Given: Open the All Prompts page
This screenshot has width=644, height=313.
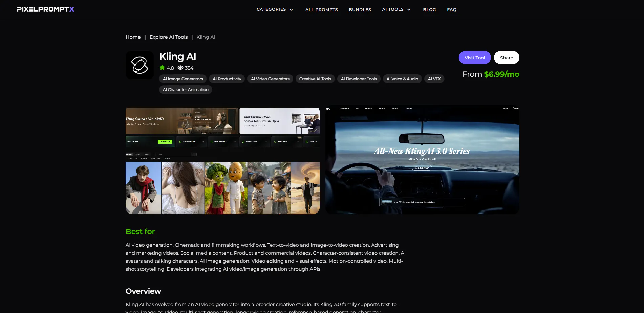Looking at the screenshot, I should coord(322,9).
